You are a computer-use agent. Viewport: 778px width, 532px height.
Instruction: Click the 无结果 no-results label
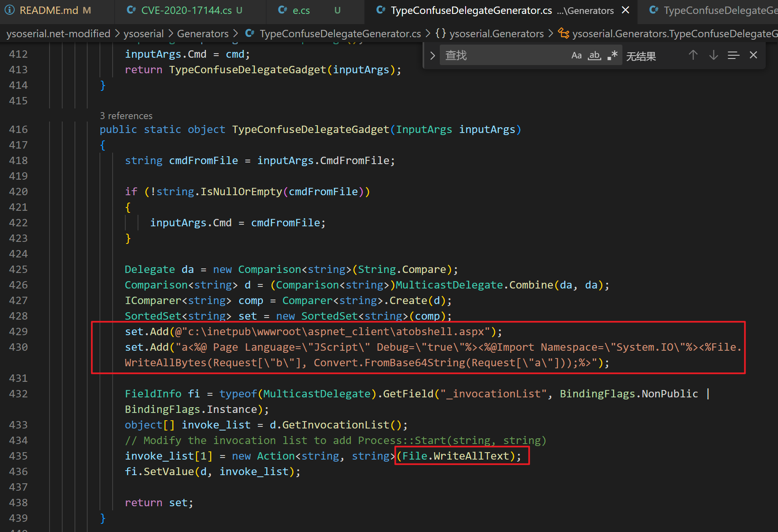tap(641, 56)
